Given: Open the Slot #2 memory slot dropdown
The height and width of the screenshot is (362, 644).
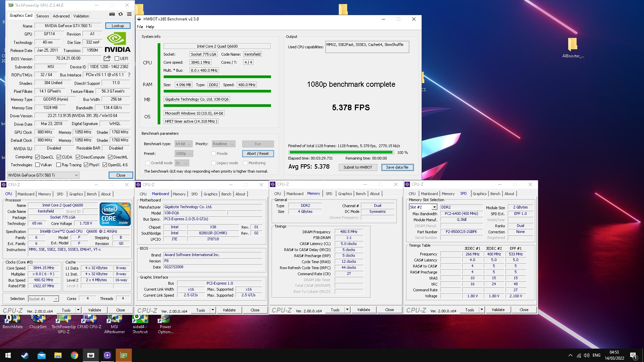Looking at the screenshot, I should pyautogui.click(x=423, y=207).
